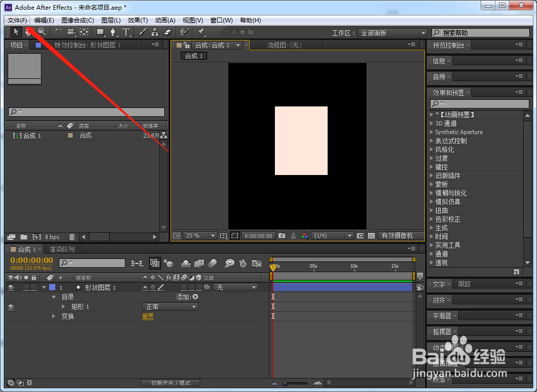Click the new folder icon in project panel
The image size is (537, 392).
click(24, 237)
